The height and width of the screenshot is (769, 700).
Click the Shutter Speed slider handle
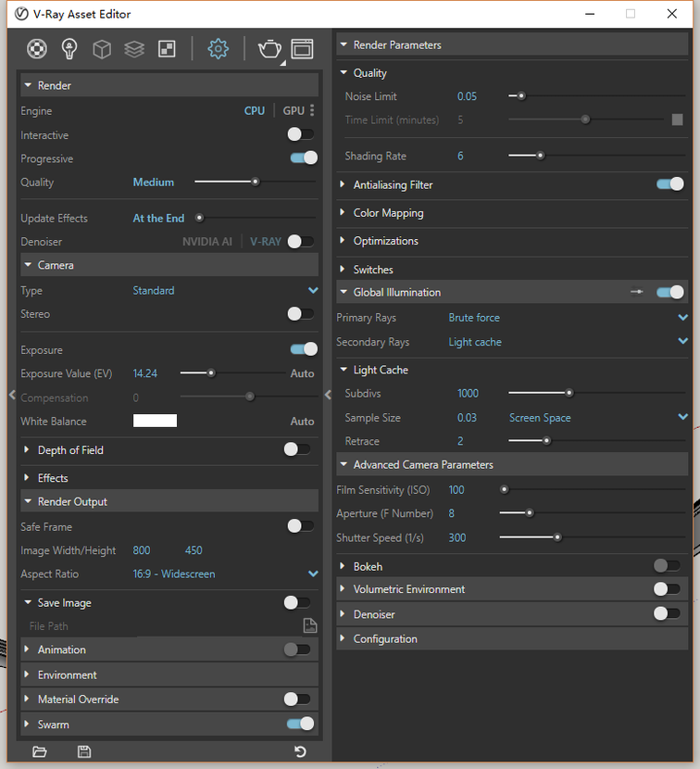tap(556, 537)
